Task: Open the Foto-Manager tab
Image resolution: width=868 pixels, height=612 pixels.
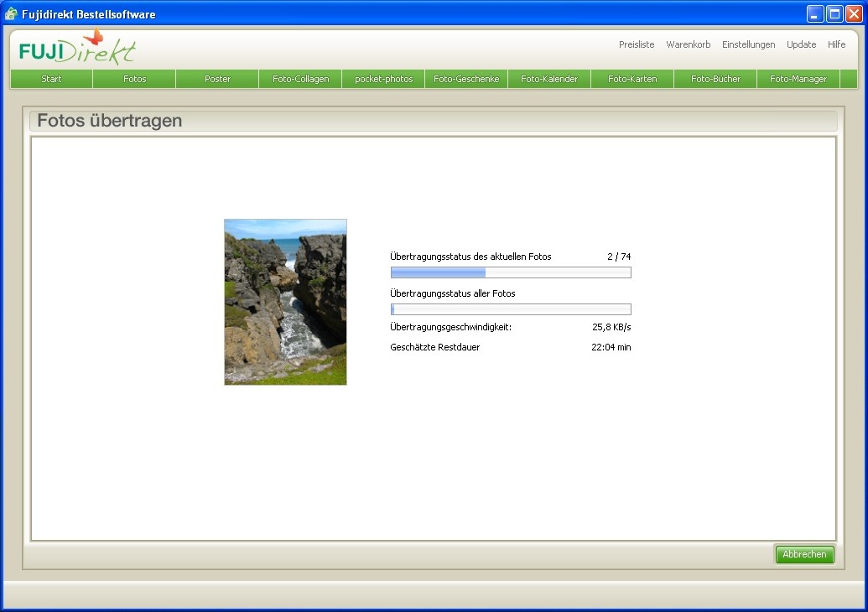Action: click(x=798, y=79)
